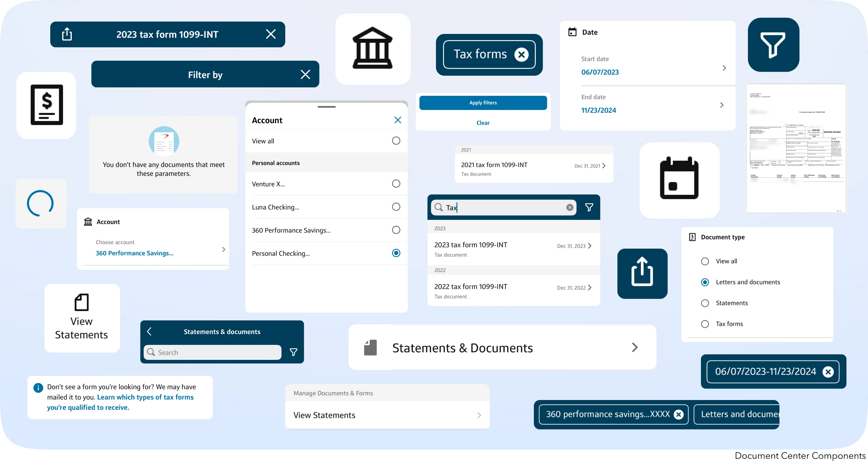Click the dollar document icon tile
The image size is (868, 462).
coord(46,105)
